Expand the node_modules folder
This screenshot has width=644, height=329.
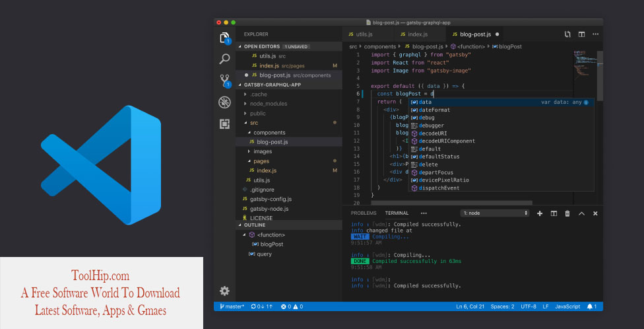coord(245,104)
